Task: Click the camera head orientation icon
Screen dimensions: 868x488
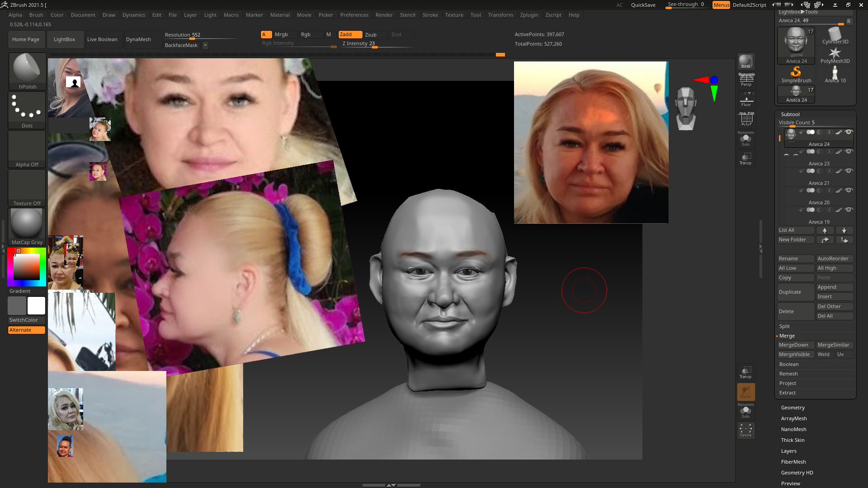Action: 686,108
